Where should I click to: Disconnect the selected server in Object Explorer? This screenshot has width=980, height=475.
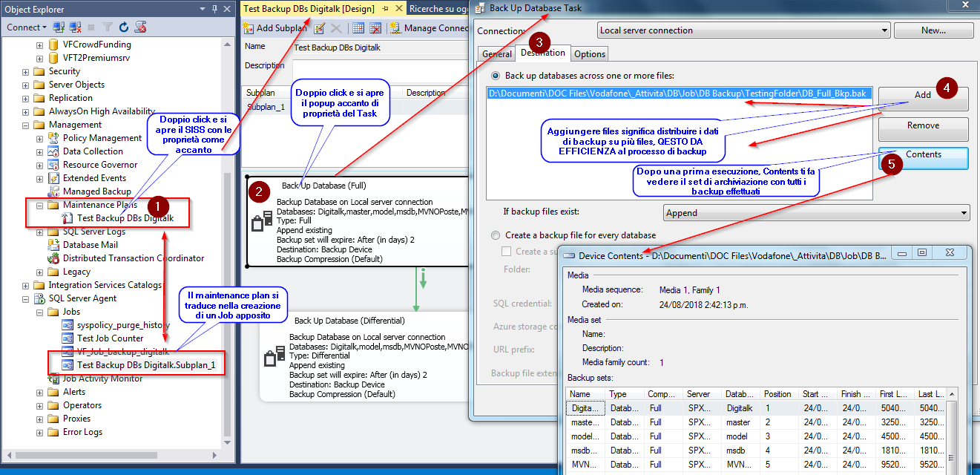tap(73, 27)
